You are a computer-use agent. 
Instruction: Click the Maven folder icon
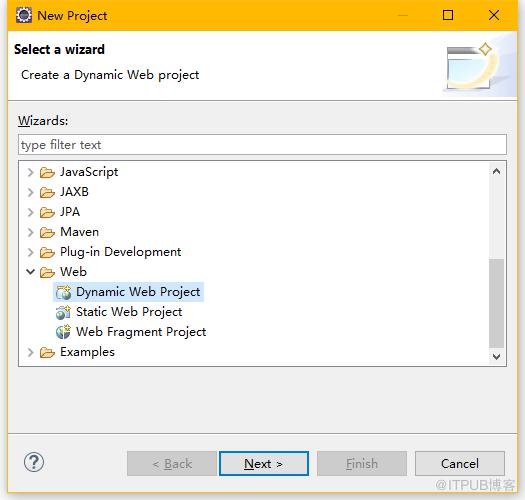point(47,232)
